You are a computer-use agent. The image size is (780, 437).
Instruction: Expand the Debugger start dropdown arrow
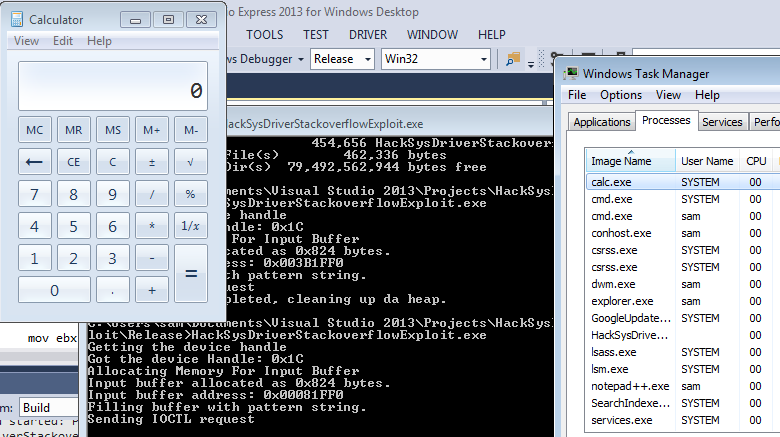click(x=301, y=59)
